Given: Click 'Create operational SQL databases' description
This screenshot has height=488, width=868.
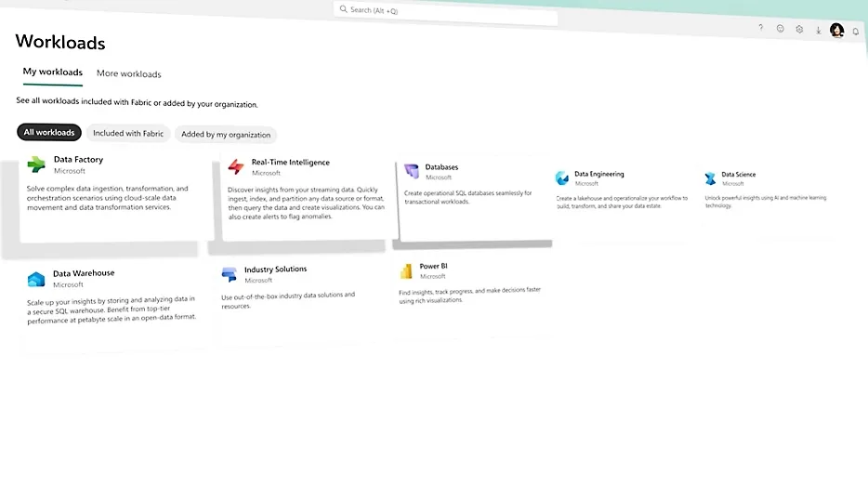Looking at the screenshot, I should point(467,197).
